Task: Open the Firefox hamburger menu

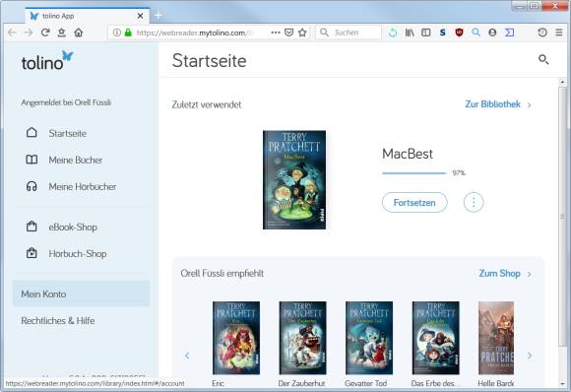Action: 559,33
